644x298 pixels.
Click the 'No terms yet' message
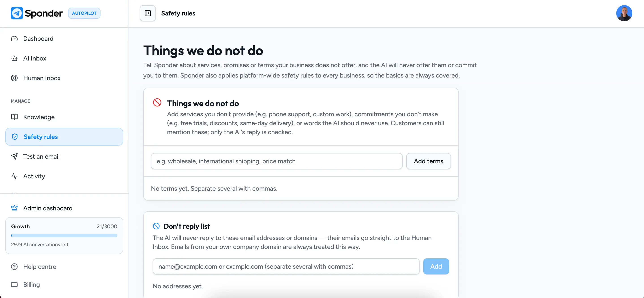click(x=214, y=188)
